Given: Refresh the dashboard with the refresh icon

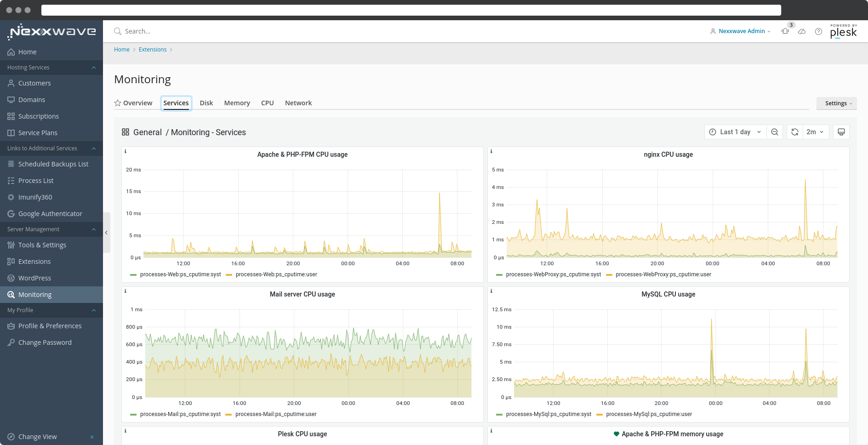Looking at the screenshot, I should pos(795,132).
